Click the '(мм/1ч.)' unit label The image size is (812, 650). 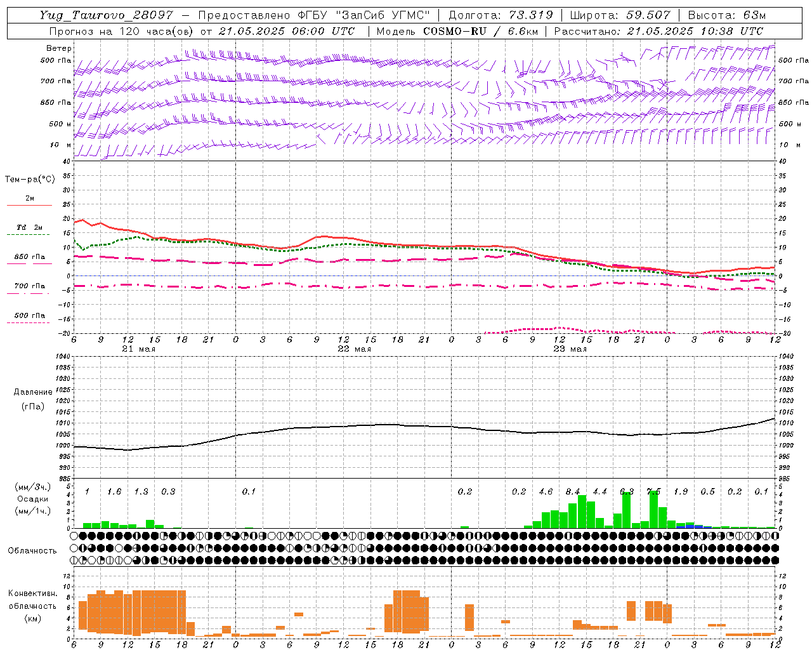click(32, 511)
